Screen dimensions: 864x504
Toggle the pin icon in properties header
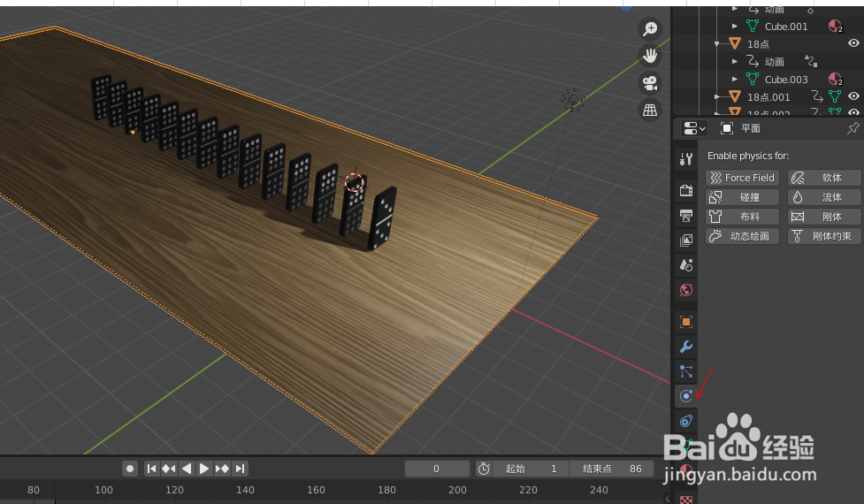(853, 128)
